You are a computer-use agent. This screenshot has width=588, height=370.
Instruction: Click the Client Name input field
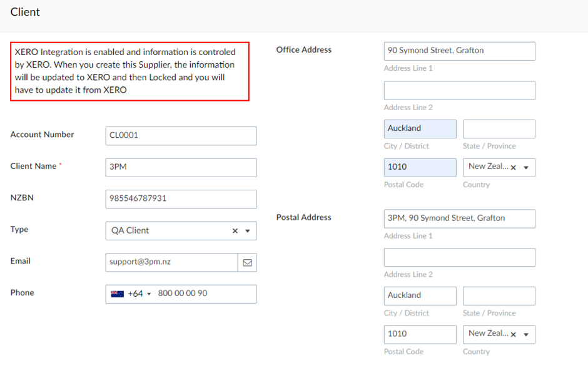[x=181, y=167]
